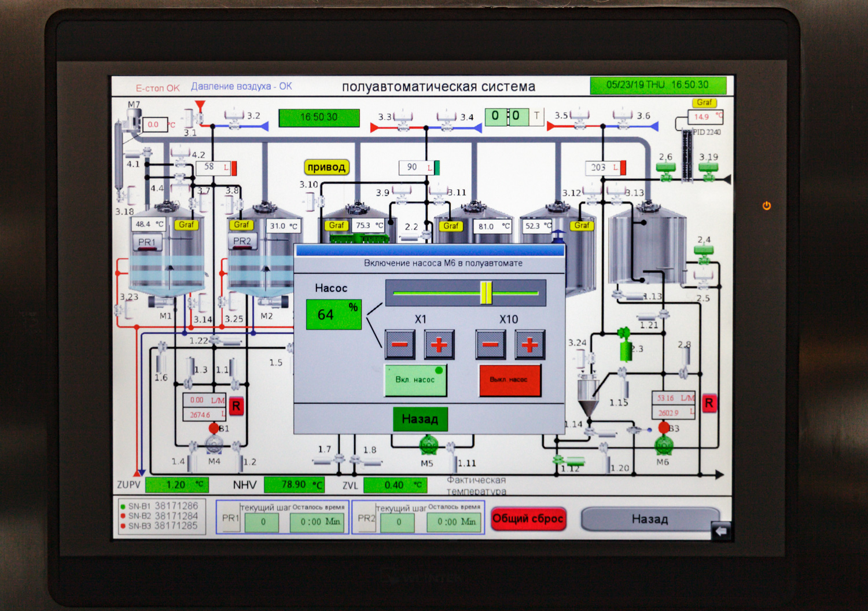Select PR1 текущий шаг value field
The width and height of the screenshot is (868, 611).
point(262,522)
